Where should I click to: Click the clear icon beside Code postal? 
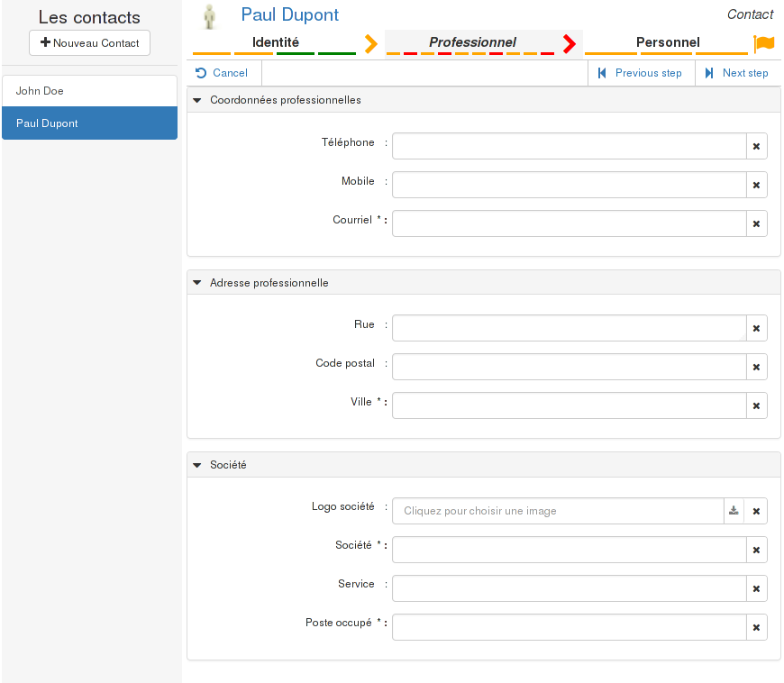[756, 367]
